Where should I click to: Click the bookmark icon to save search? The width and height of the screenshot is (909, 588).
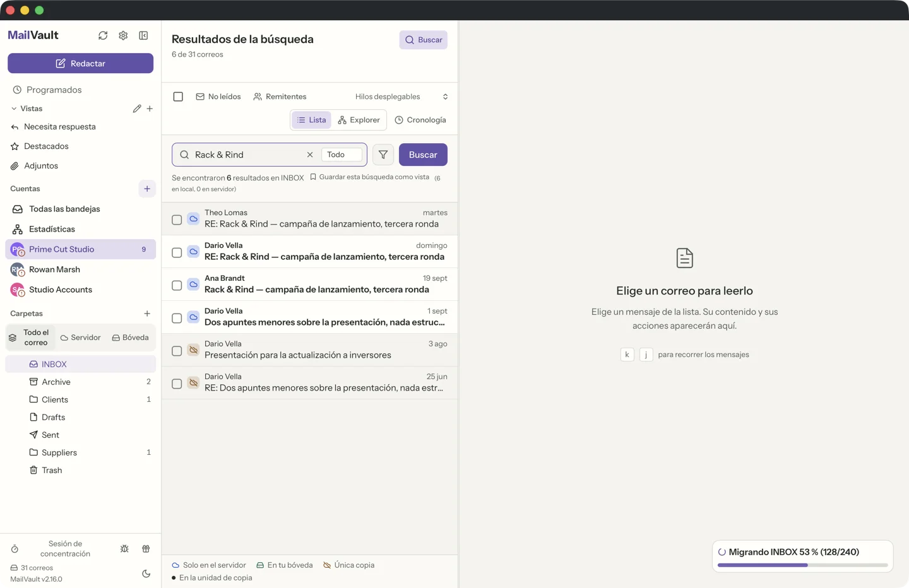pyautogui.click(x=313, y=177)
